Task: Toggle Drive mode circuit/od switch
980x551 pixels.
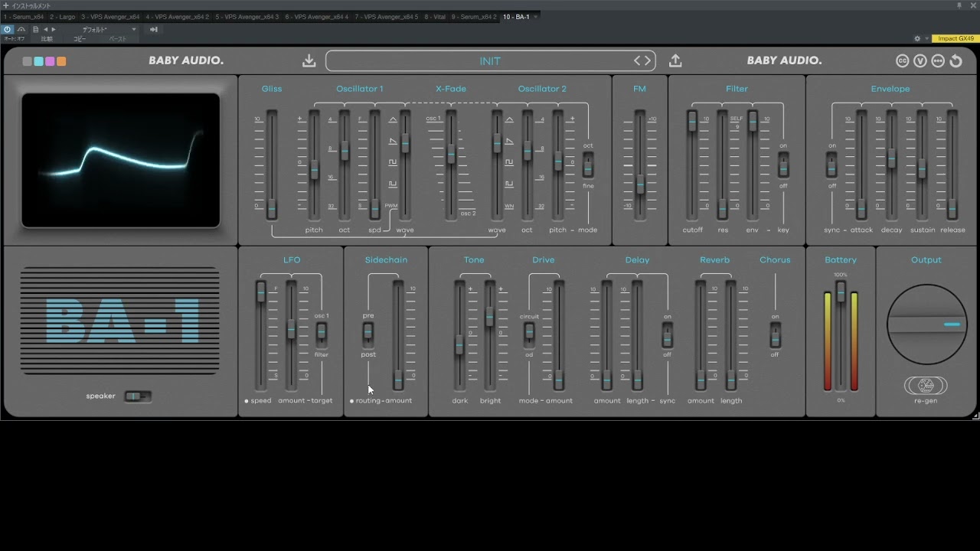Action: 529,334
